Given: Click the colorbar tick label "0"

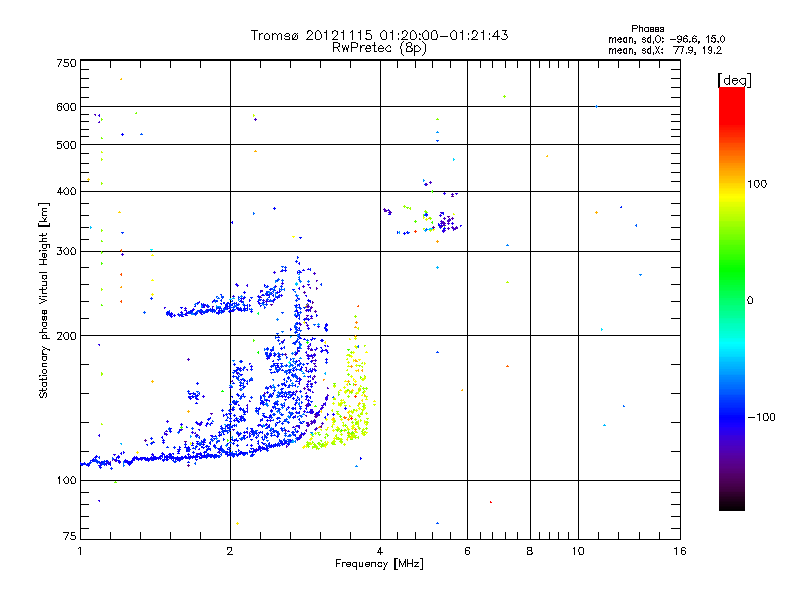Looking at the screenshot, I should pos(750,300).
